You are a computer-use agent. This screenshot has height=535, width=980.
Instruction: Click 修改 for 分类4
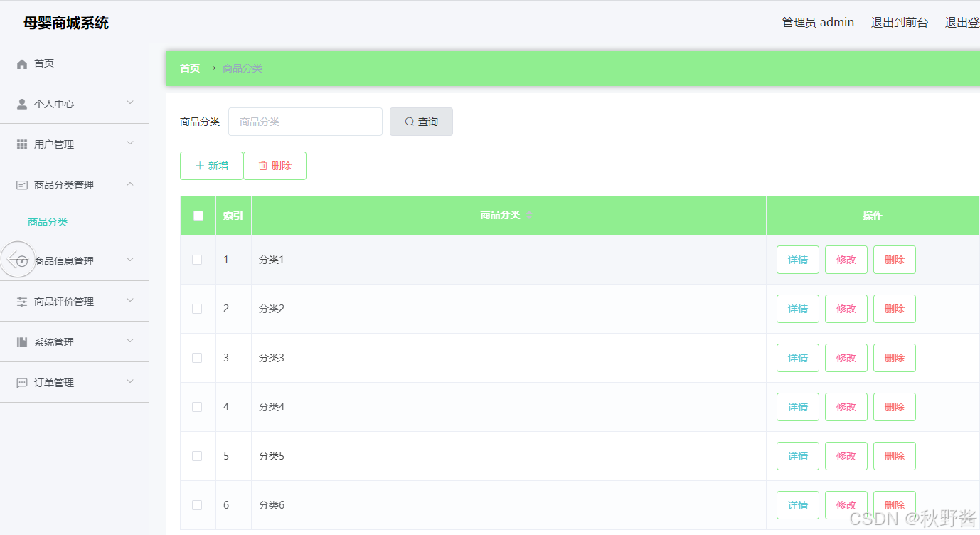[846, 407]
